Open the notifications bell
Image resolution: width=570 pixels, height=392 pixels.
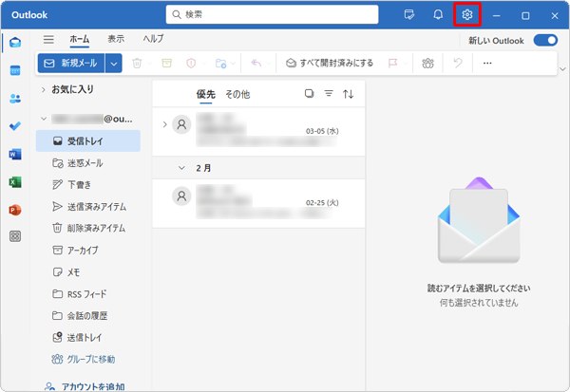click(x=438, y=15)
